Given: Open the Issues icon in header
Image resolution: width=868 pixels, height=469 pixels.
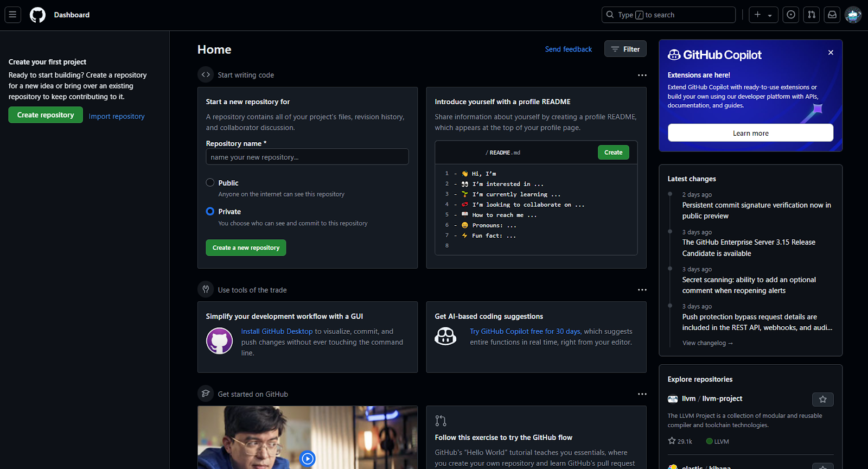Looking at the screenshot, I should [791, 15].
